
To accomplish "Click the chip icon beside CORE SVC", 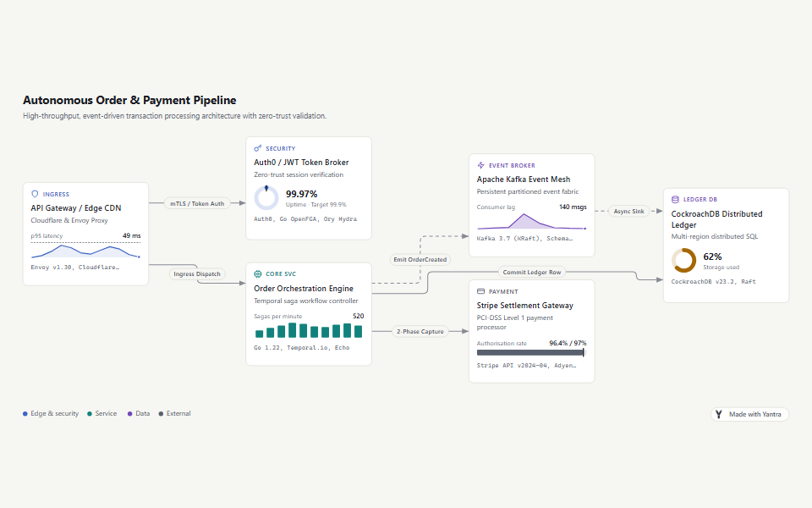I will tap(257, 273).
